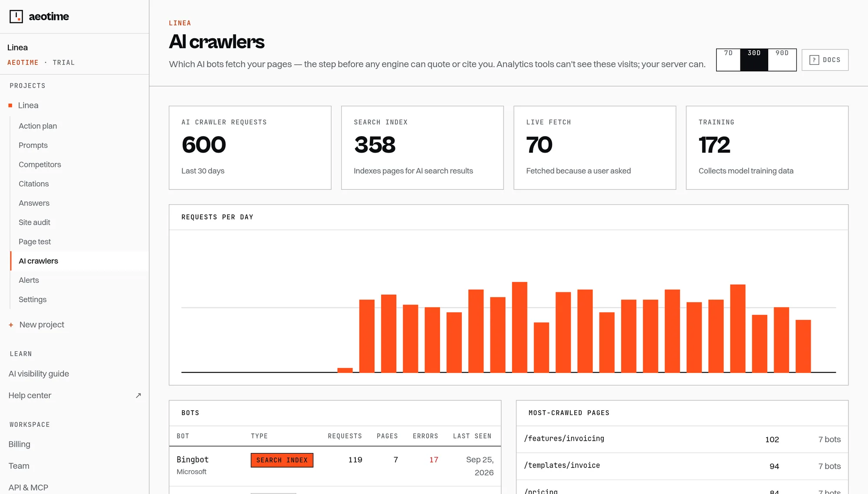This screenshot has width=868, height=494.
Task: Open the Help center link
Action: coord(30,396)
